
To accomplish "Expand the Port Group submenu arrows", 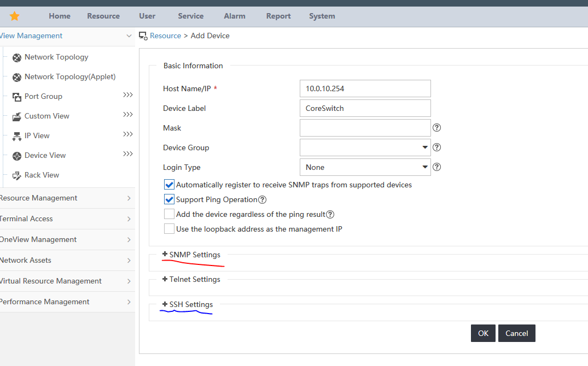I will (128, 95).
